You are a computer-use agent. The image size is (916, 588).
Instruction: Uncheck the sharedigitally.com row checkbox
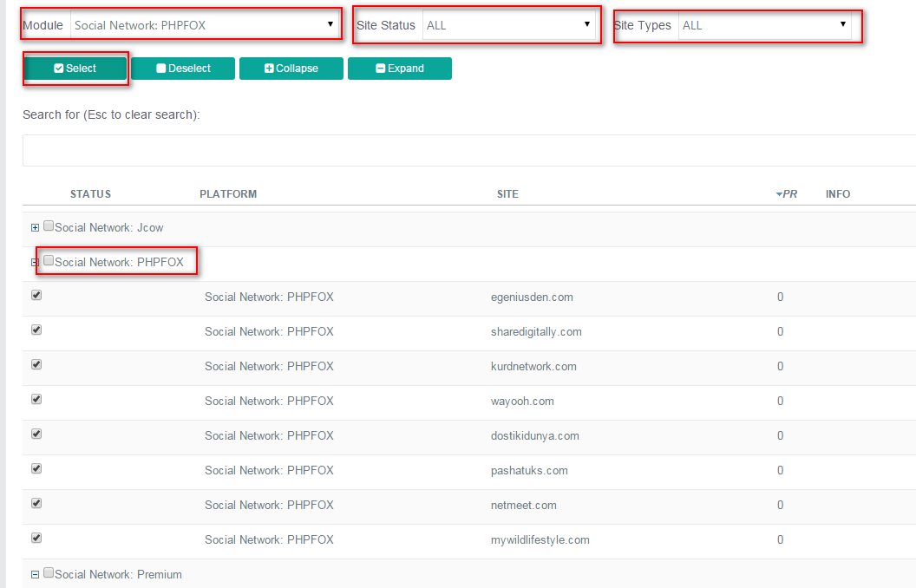(x=36, y=330)
